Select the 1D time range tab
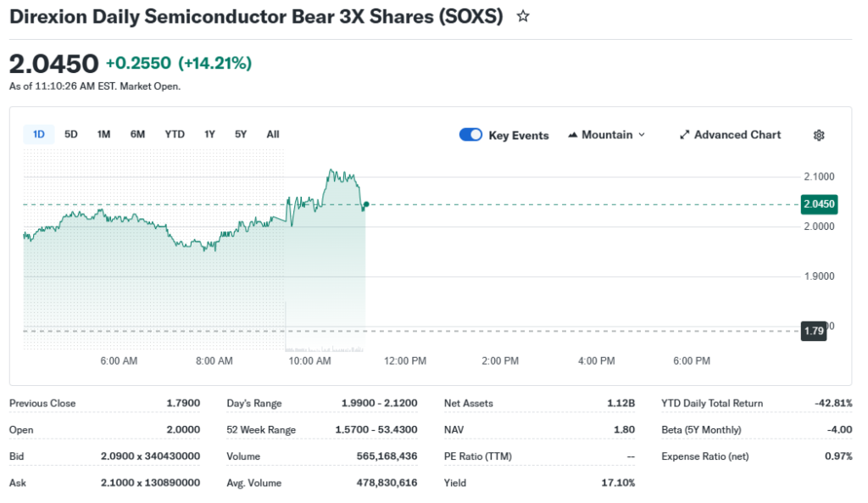The image size is (868, 503). pos(39,134)
